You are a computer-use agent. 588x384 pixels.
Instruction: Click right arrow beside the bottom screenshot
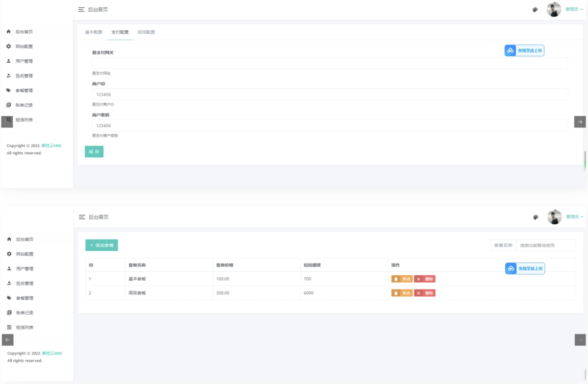(x=580, y=339)
